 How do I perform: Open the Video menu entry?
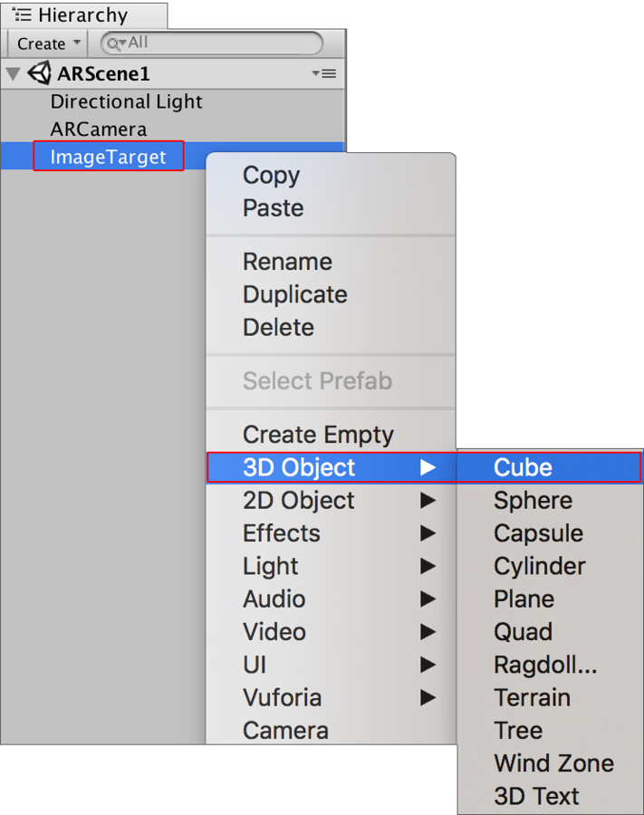[x=332, y=631]
